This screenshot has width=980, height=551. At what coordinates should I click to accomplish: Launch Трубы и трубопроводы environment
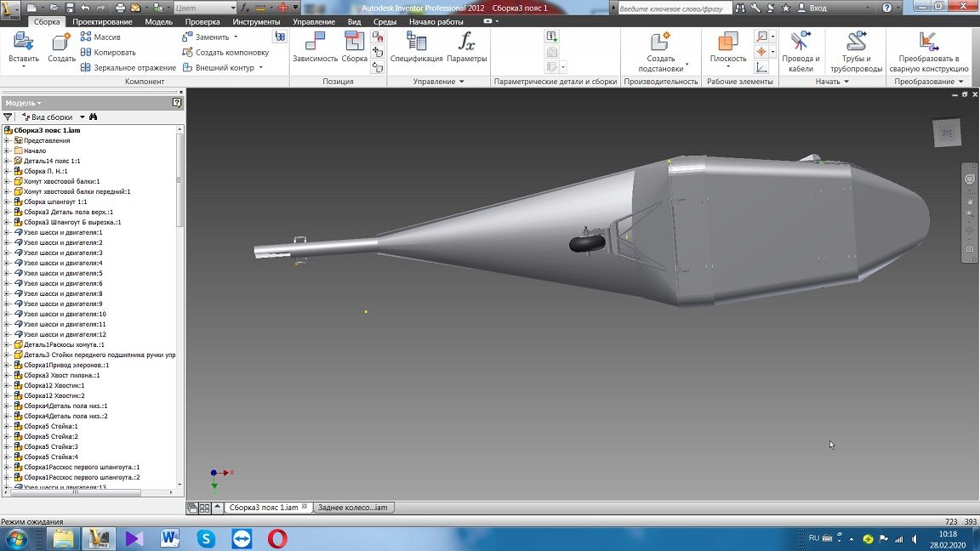[x=856, y=43]
